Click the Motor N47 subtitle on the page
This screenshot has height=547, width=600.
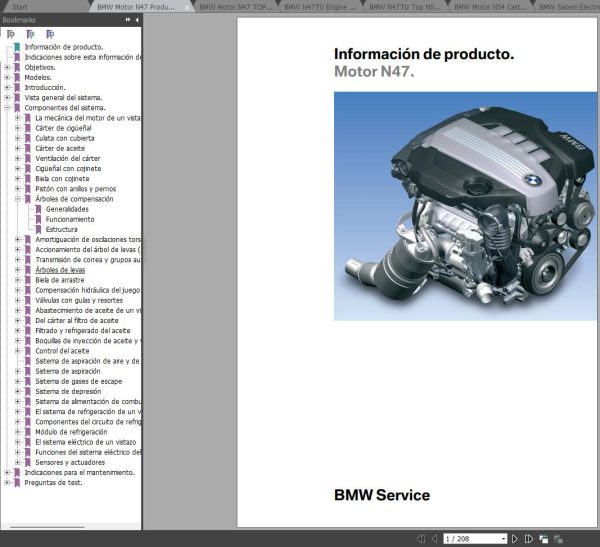coord(374,72)
